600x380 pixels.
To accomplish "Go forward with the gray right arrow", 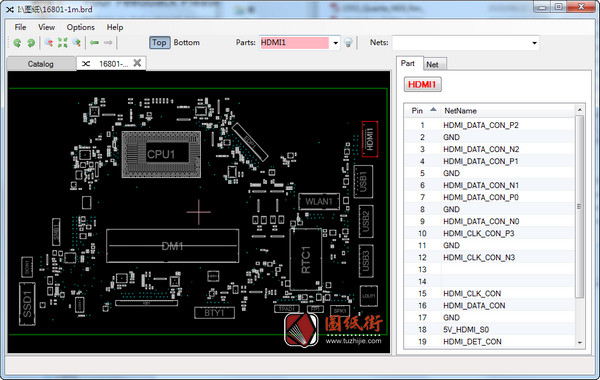I will coord(108,42).
